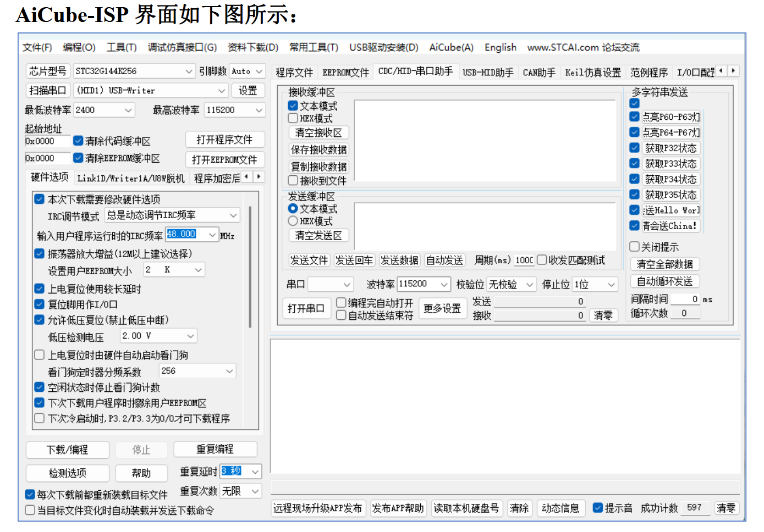The image size is (764, 532).
Task: Click hardware options tab right arrow
Action: pos(259,176)
